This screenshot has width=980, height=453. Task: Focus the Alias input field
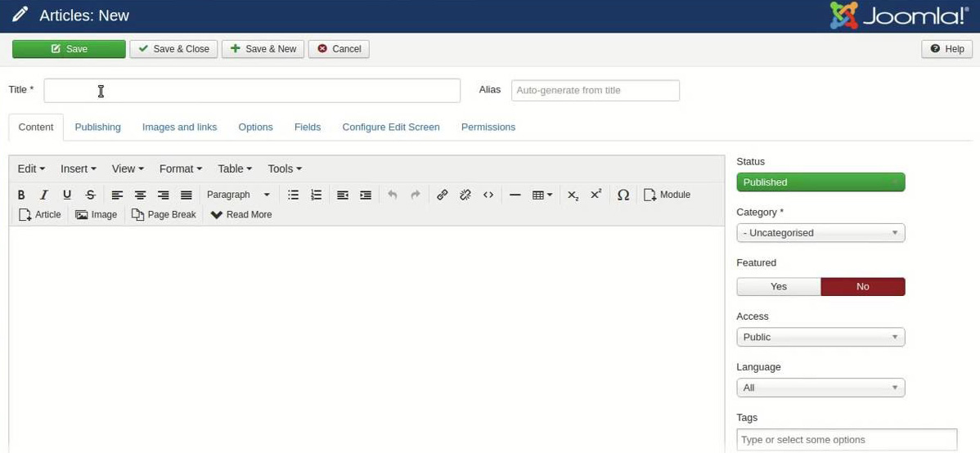(595, 91)
